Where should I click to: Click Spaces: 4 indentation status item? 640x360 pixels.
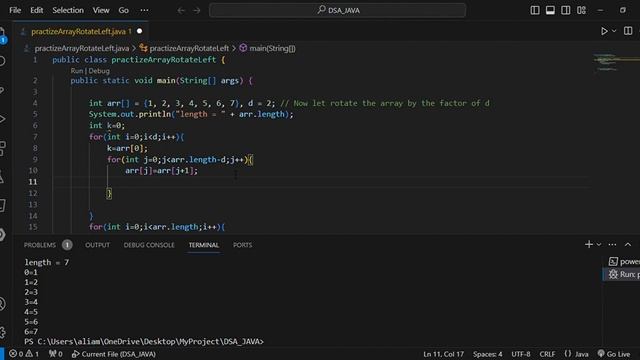tap(487, 354)
